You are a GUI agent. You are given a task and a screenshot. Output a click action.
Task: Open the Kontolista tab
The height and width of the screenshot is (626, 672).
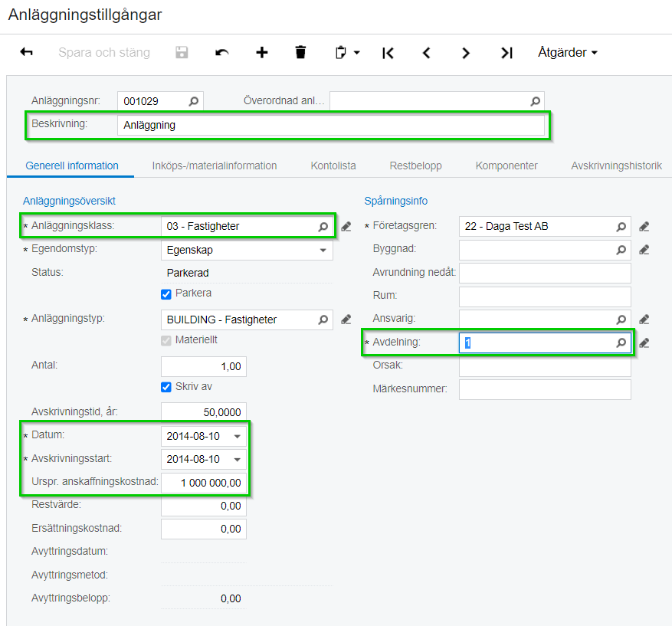click(333, 166)
